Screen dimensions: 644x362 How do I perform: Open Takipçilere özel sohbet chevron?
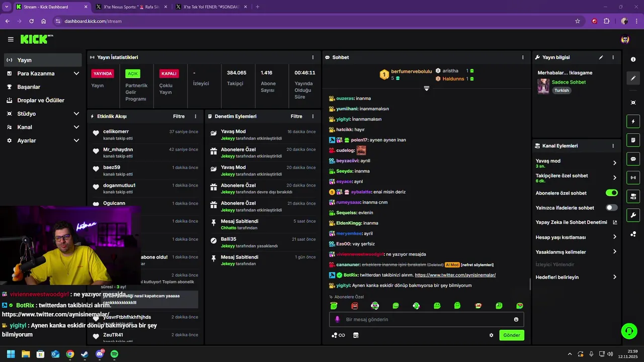[x=614, y=177]
